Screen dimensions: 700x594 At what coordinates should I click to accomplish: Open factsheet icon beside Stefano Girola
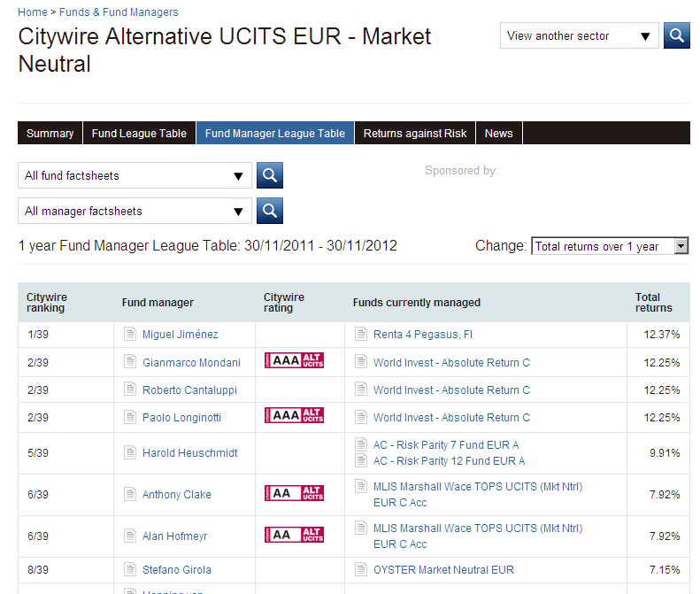tap(130, 569)
